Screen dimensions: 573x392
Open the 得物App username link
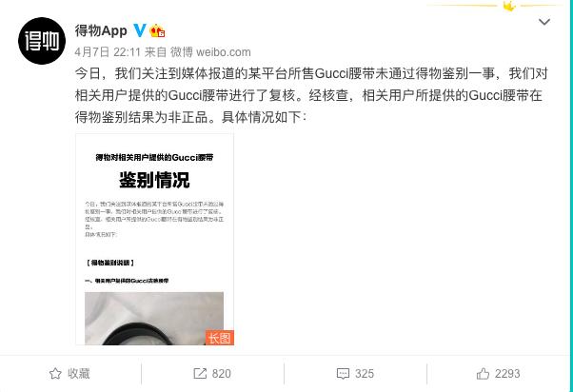(x=101, y=30)
